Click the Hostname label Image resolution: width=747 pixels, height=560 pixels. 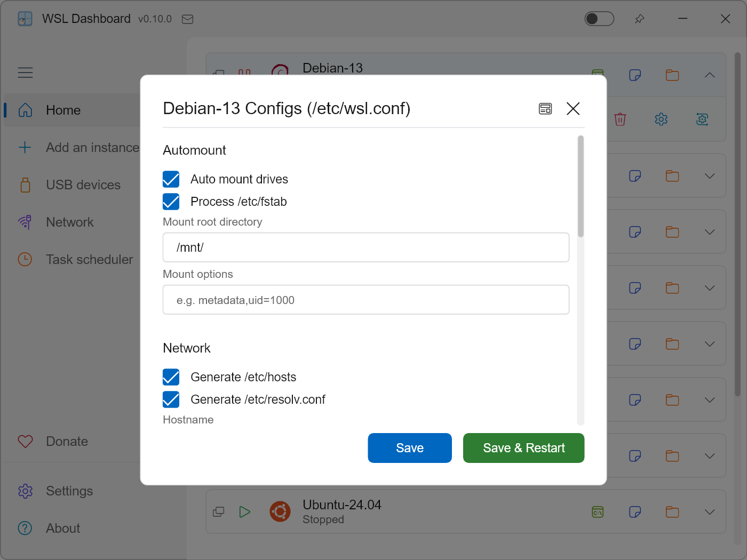(188, 420)
